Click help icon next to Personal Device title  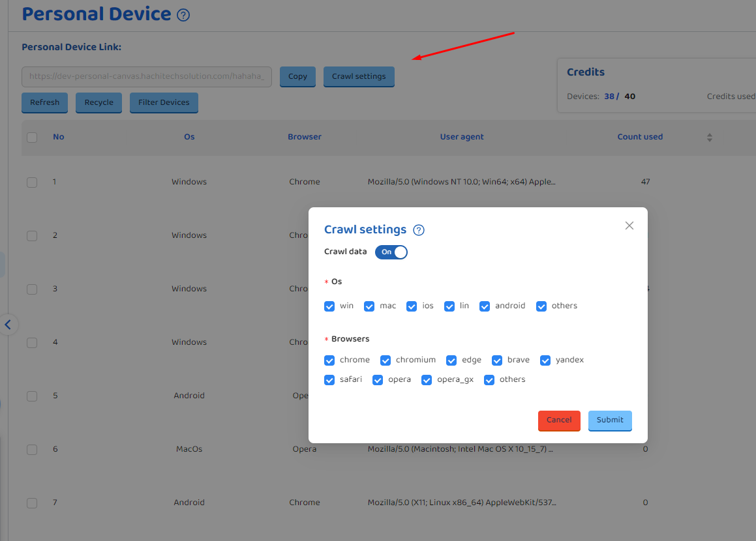pyautogui.click(x=183, y=15)
